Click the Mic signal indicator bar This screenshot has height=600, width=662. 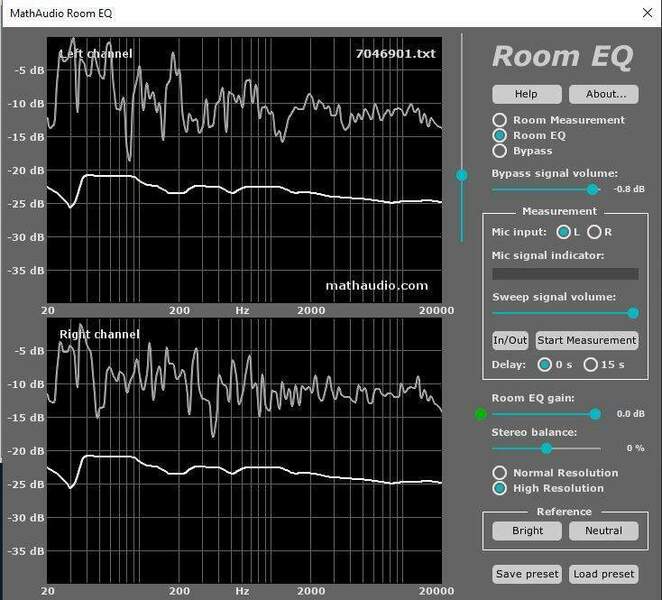click(565, 274)
